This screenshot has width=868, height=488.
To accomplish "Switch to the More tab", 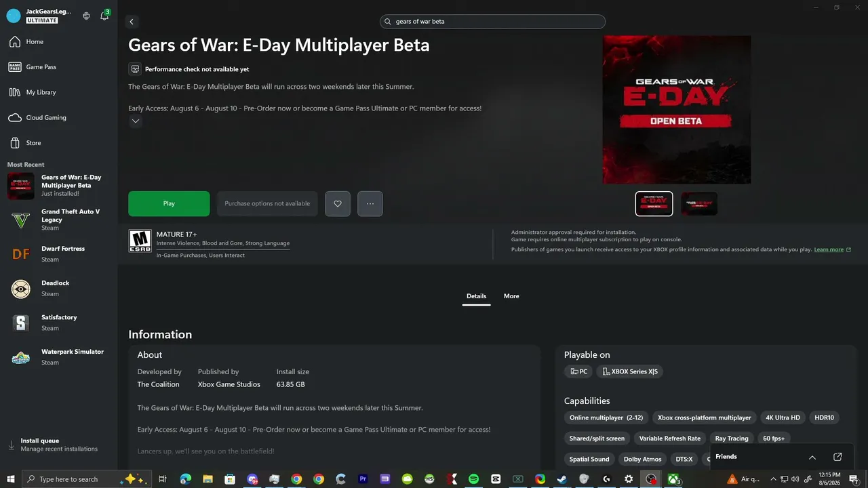I will [x=511, y=296].
